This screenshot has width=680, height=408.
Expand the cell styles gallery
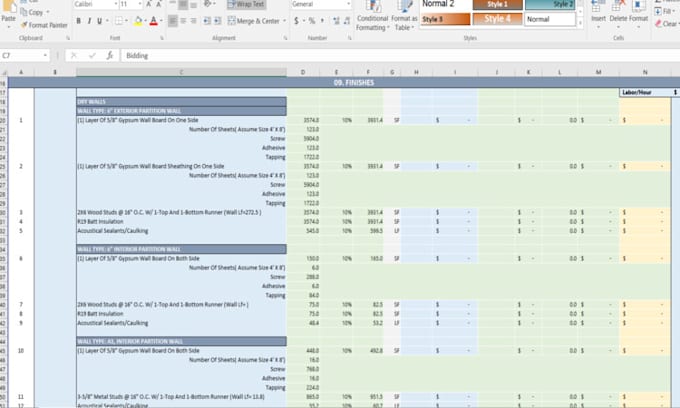[580, 23]
